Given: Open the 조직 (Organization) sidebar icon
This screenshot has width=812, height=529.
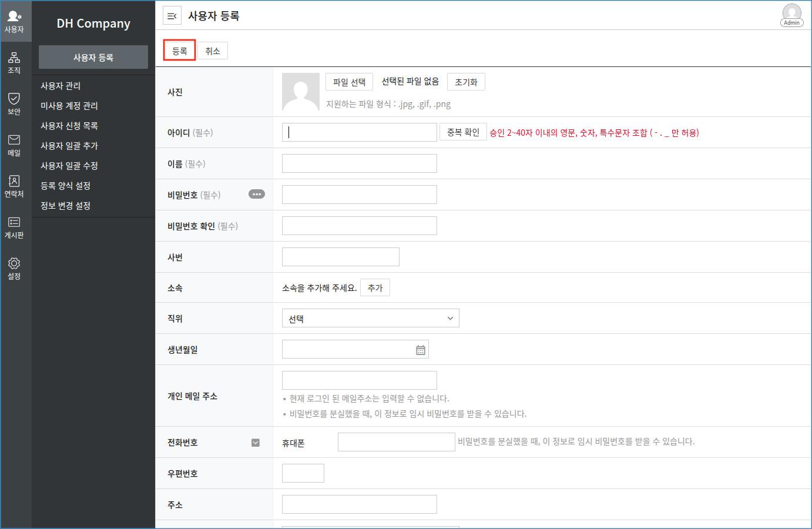Looking at the screenshot, I should coord(14,62).
